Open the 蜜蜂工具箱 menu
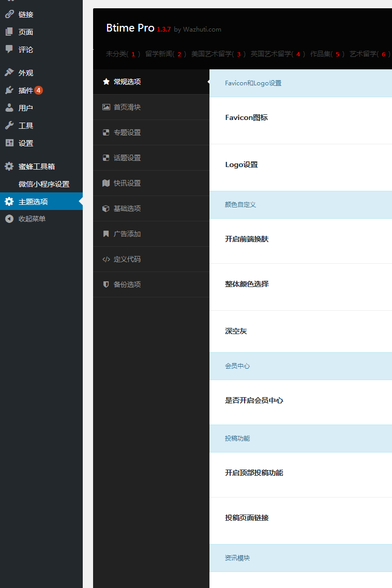The image size is (392, 588). tap(36, 167)
